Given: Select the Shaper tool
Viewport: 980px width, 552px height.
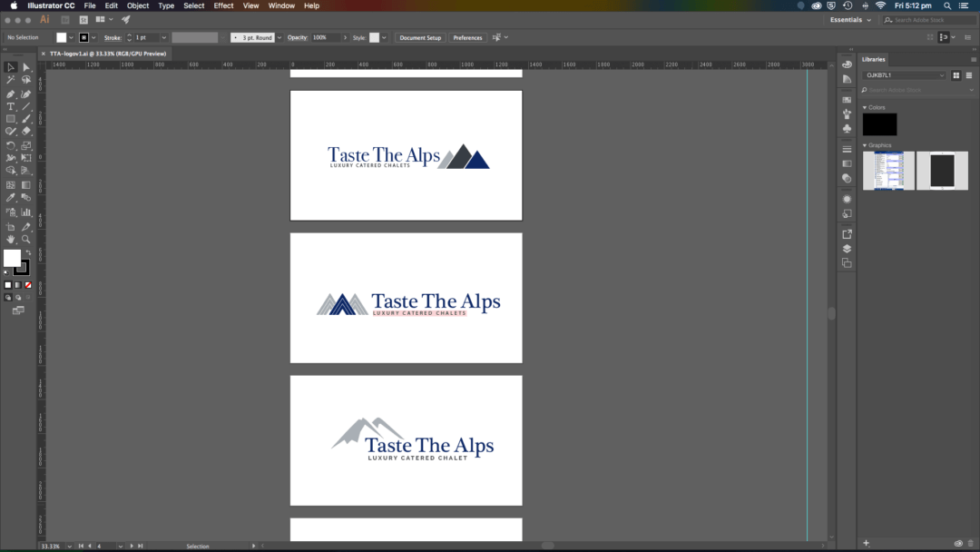Looking at the screenshot, I should point(11,132).
